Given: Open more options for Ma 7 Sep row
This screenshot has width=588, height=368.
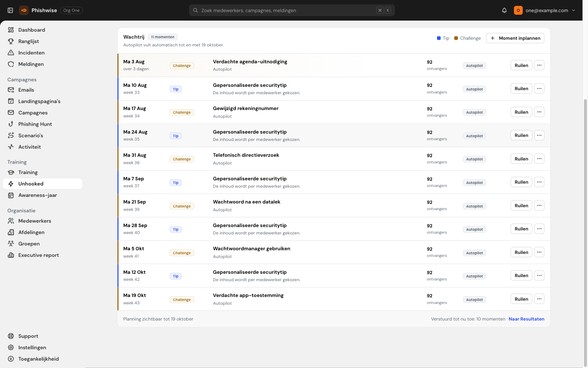Looking at the screenshot, I should click(539, 182).
